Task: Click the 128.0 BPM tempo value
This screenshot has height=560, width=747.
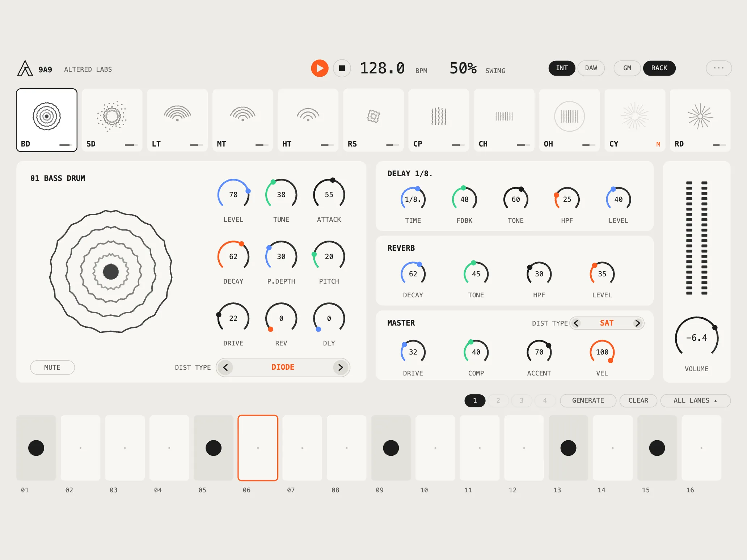Action: tap(382, 68)
